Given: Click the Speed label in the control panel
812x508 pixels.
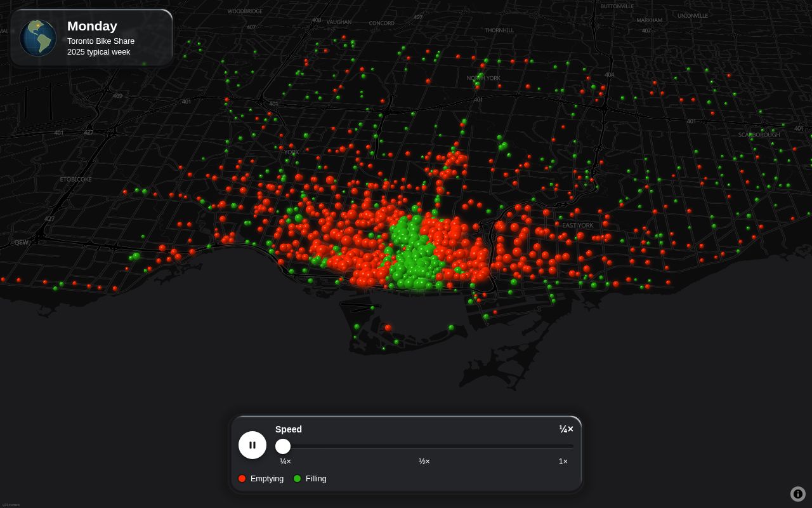Looking at the screenshot, I should coord(289,429).
